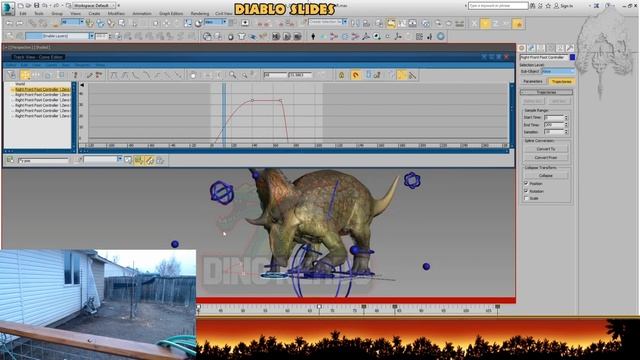Open the Utilities hammer tab in command panel

tap(570, 48)
